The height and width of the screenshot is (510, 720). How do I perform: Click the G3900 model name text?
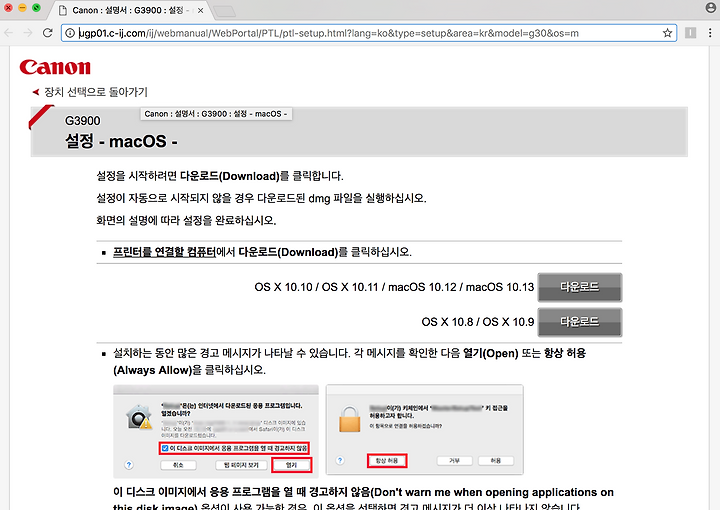pyautogui.click(x=83, y=121)
